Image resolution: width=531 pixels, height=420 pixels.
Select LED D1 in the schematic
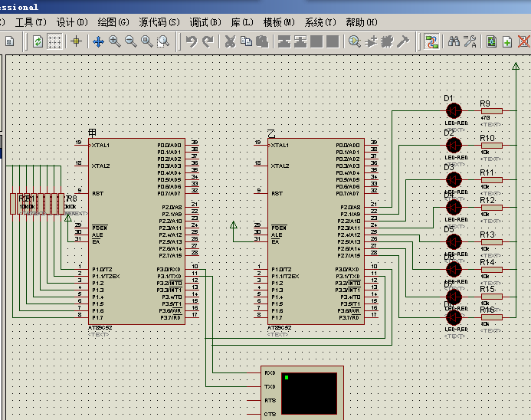click(x=454, y=110)
